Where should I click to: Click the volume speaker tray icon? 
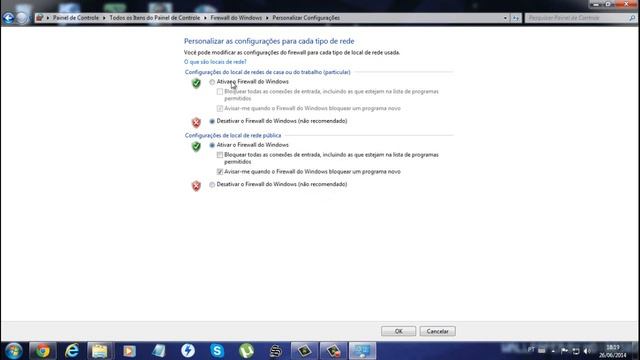pos(587,351)
